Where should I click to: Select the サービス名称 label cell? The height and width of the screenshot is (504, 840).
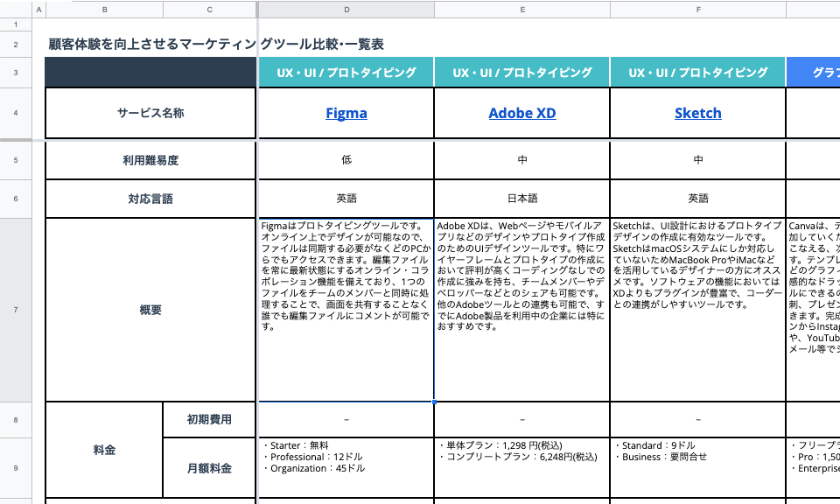(x=150, y=113)
